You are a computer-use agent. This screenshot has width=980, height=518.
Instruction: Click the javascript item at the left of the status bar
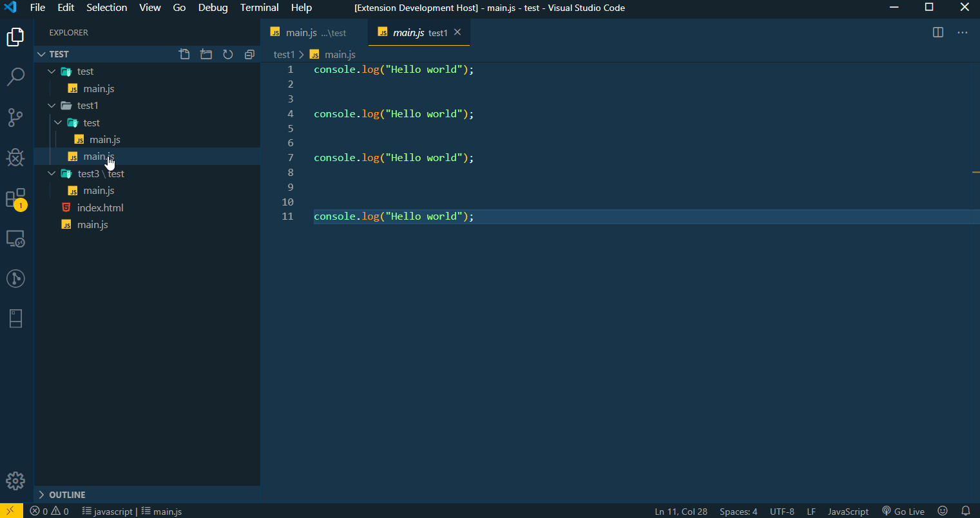point(107,512)
